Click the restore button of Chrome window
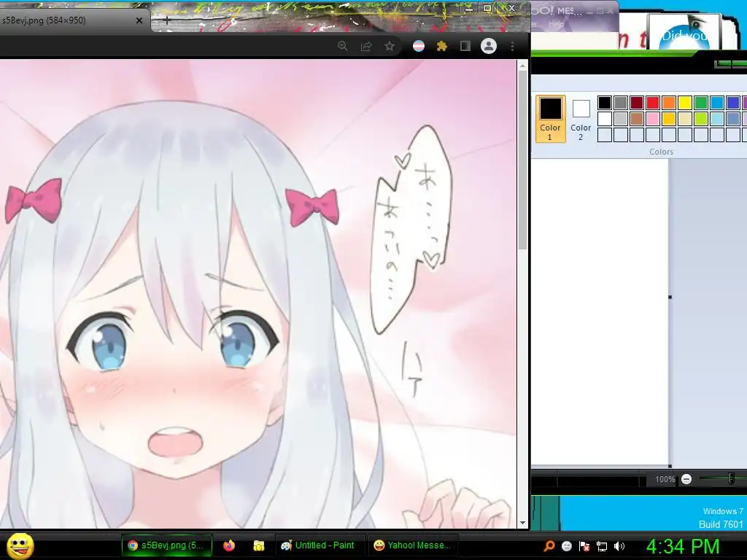This screenshot has height=560, width=747. click(x=487, y=8)
